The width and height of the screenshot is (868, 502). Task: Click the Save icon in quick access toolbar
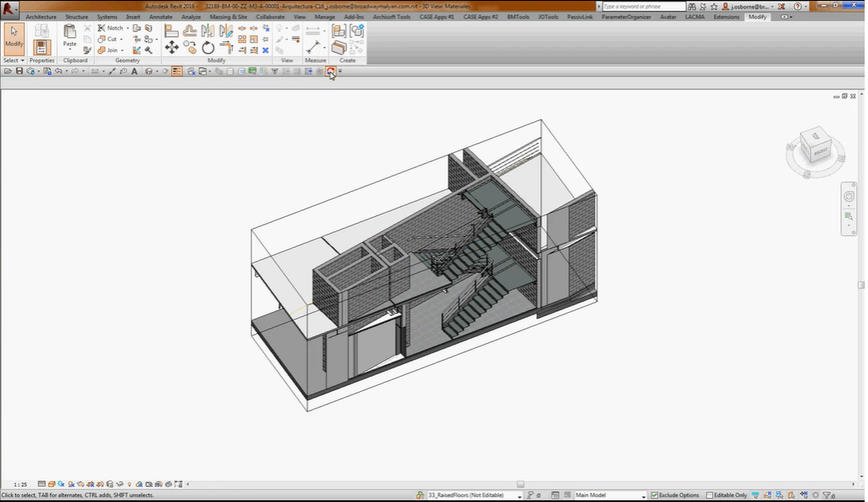(x=19, y=71)
